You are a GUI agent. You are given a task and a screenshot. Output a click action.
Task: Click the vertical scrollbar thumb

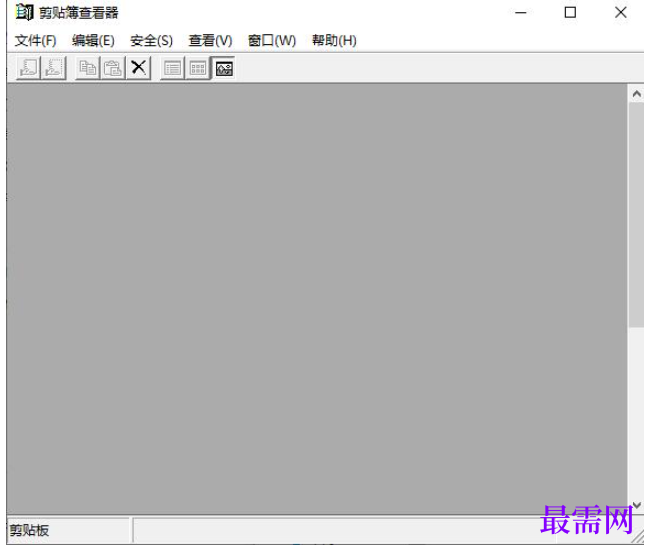636,215
